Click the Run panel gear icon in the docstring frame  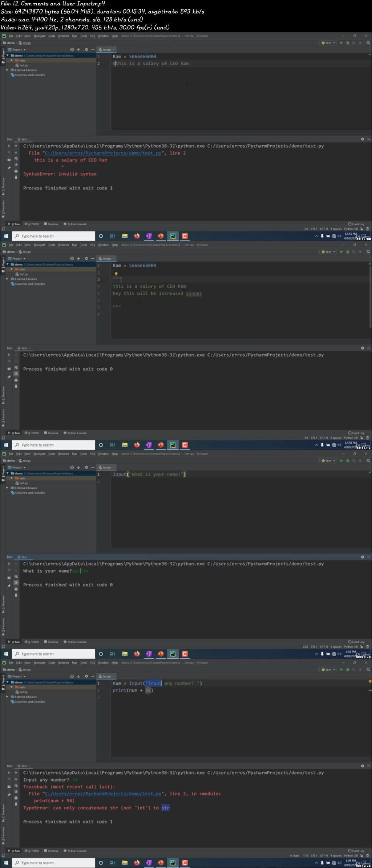click(x=362, y=348)
